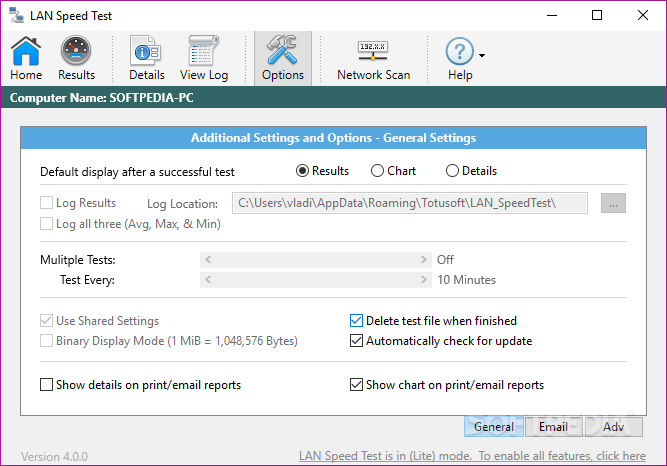Click the Help question mark icon
The image size is (667, 466).
point(459,52)
